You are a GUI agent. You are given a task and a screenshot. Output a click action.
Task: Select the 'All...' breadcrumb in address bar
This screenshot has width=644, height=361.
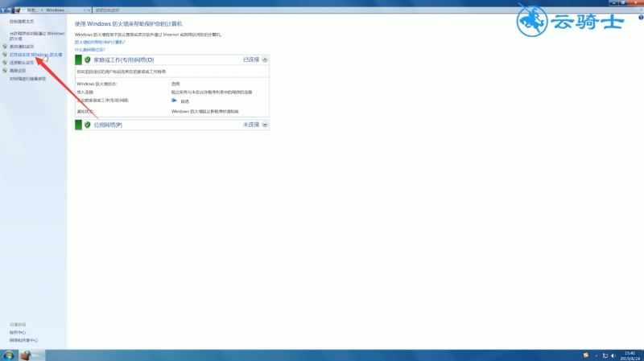(x=32, y=10)
